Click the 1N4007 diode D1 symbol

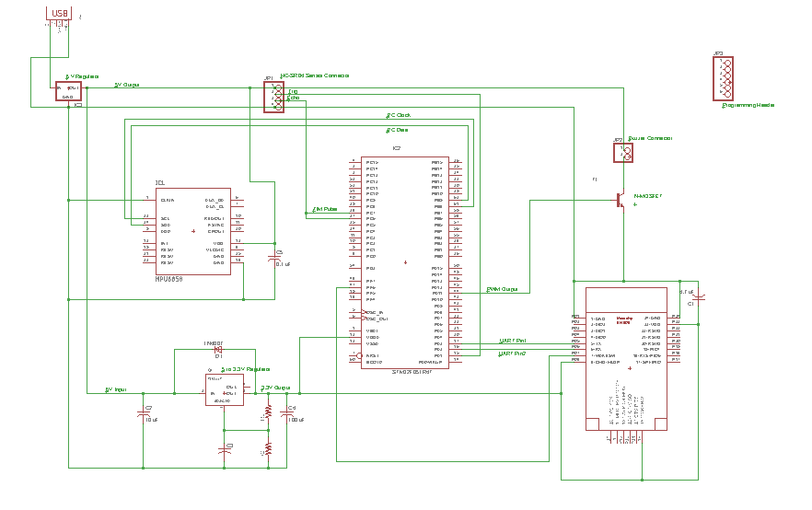pos(218,350)
